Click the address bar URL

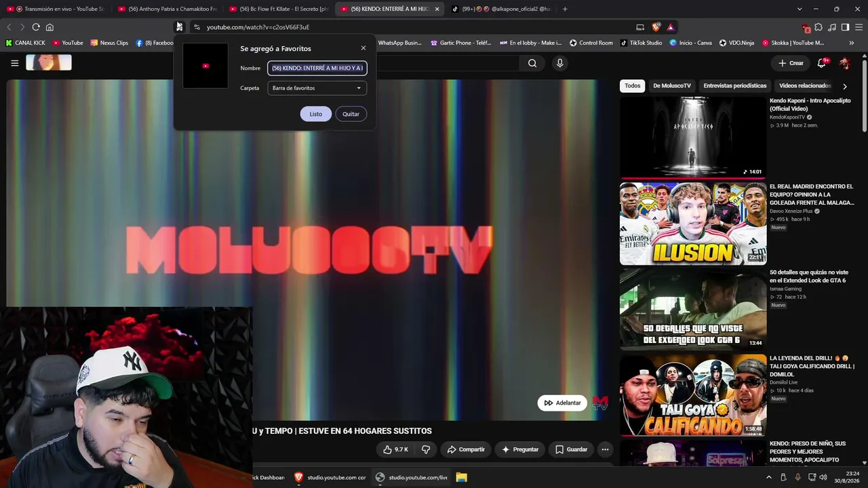tap(258, 27)
